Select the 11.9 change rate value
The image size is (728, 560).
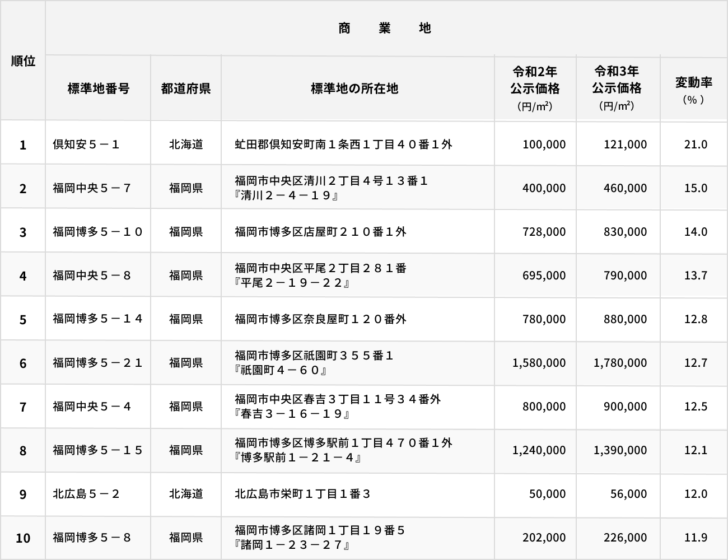pyautogui.click(x=696, y=538)
